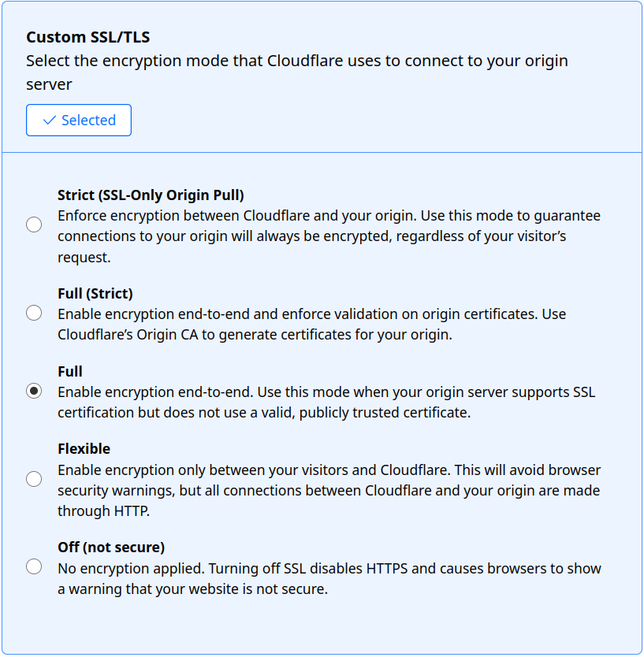Click the Off mode warning description

pos(328,577)
